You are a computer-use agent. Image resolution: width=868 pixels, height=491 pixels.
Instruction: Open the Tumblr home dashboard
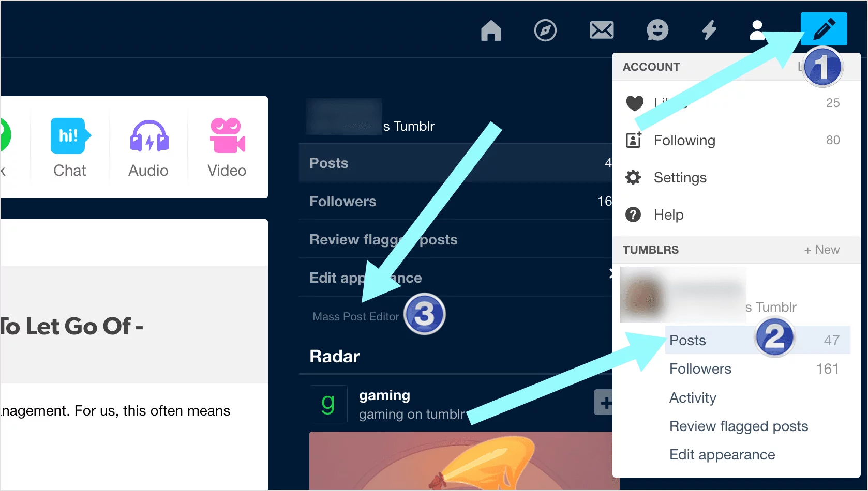tap(490, 31)
